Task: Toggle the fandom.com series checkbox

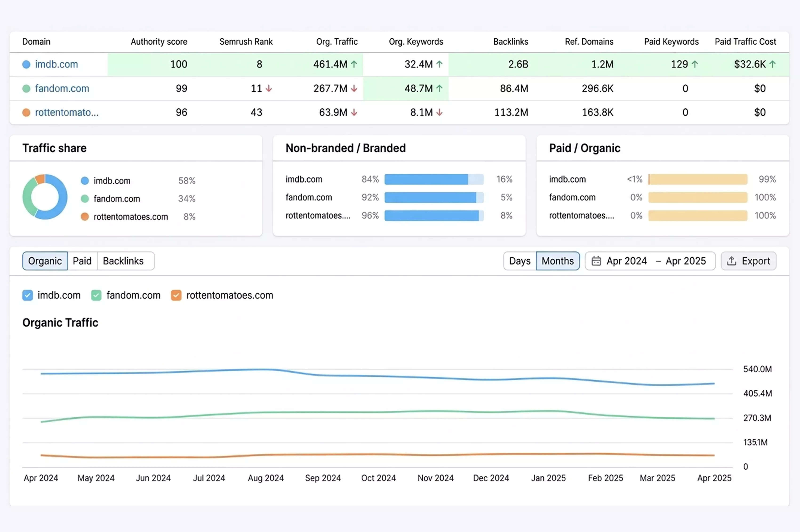Action: click(96, 295)
